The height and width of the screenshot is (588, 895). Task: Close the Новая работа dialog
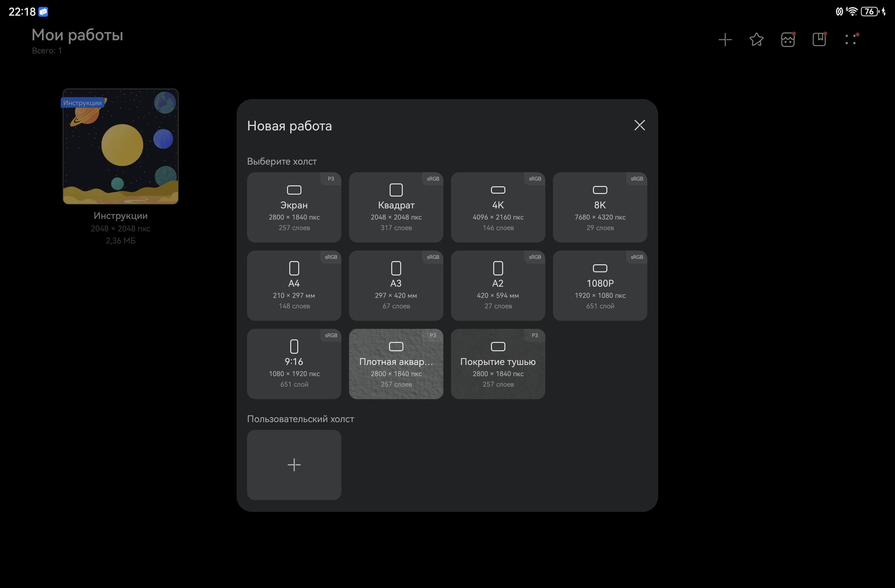[639, 125]
